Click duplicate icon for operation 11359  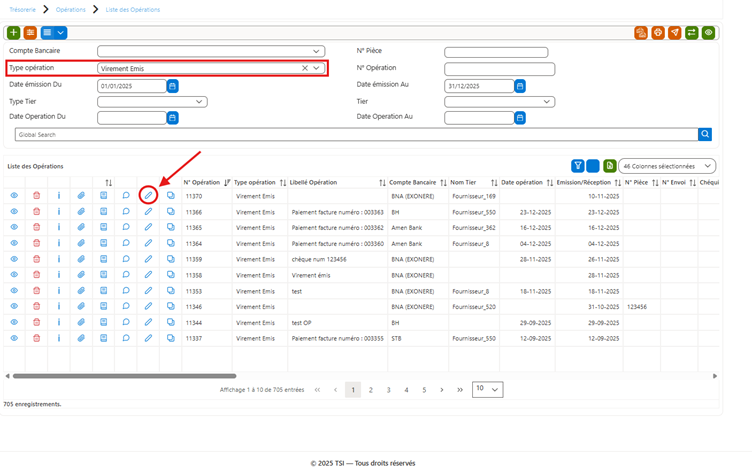tap(170, 259)
